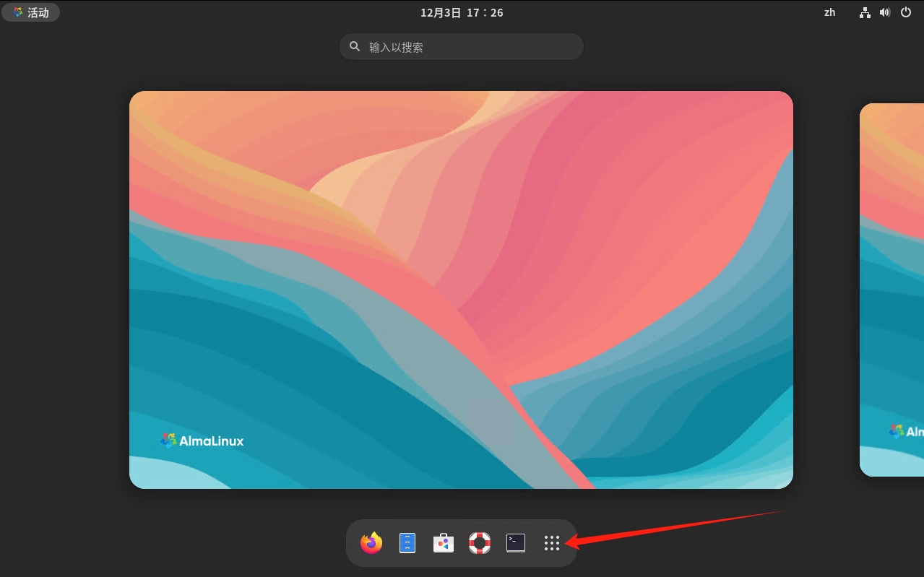This screenshot has height=577, width=924.
Task: Open the Software store icon
Action: pyautogui.click(x=444, y=543)
